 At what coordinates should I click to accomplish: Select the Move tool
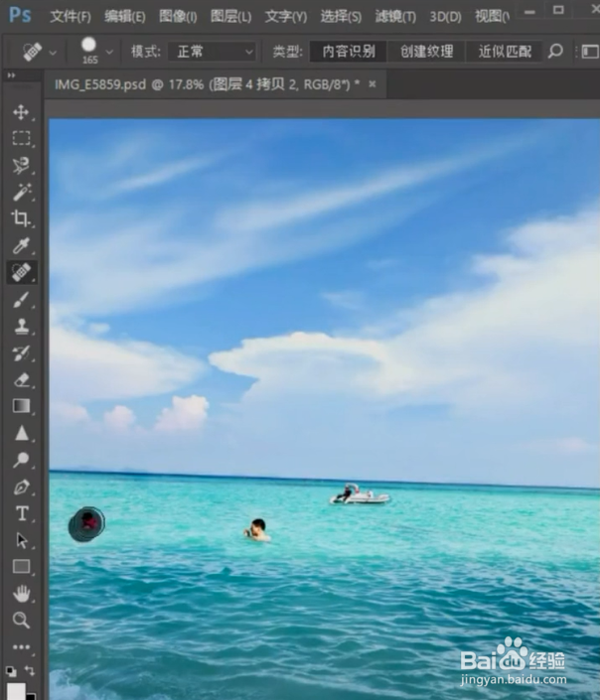click(21, 112)
